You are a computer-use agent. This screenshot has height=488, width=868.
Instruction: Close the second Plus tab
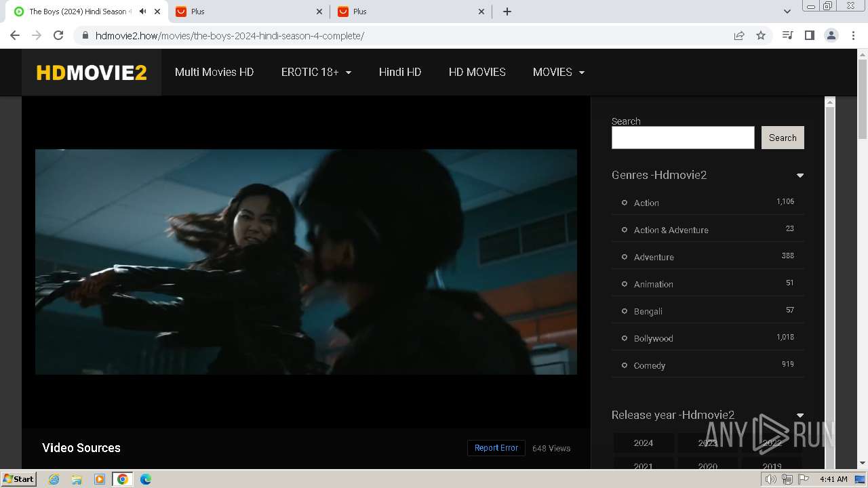click(x=481, y=12)
